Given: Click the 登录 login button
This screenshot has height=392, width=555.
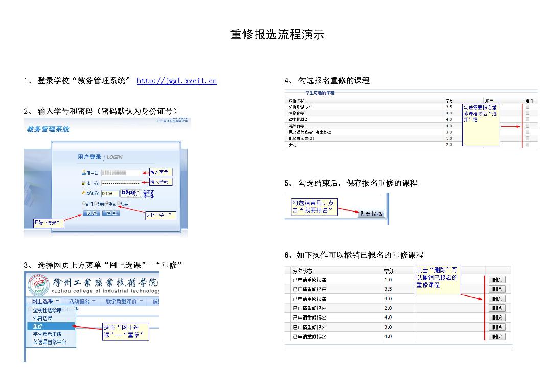Looking at the screenshot, I should click(91, 213).
